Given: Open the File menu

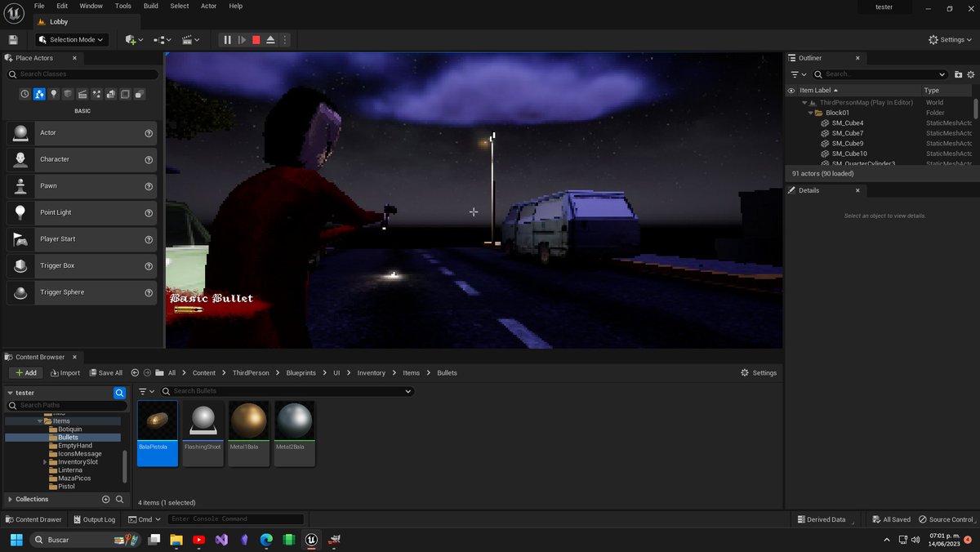Looking at the screenshot, I should 39,6.
